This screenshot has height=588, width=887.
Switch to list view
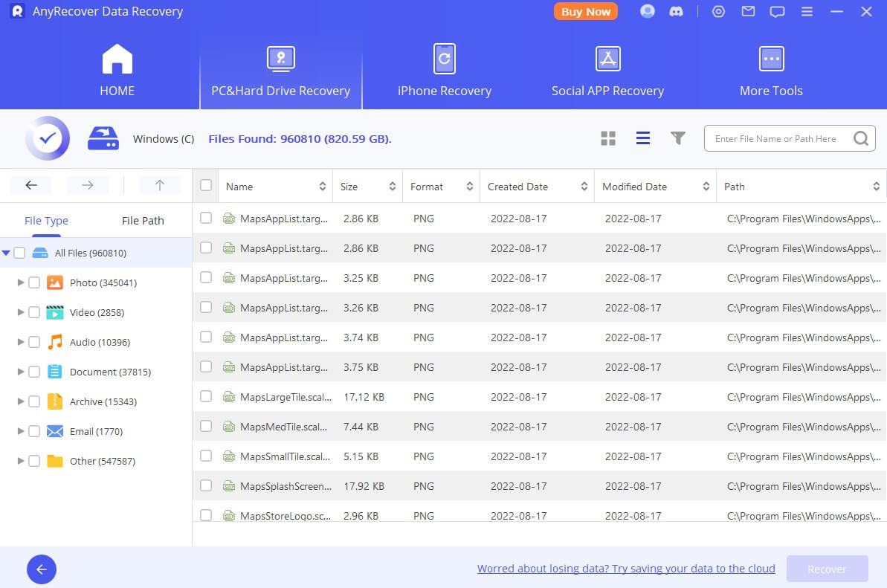(x=643, y=138)
